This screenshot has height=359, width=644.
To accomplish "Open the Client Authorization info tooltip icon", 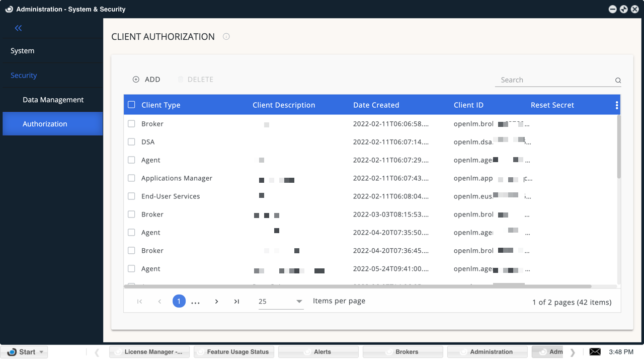I will 226,36.
